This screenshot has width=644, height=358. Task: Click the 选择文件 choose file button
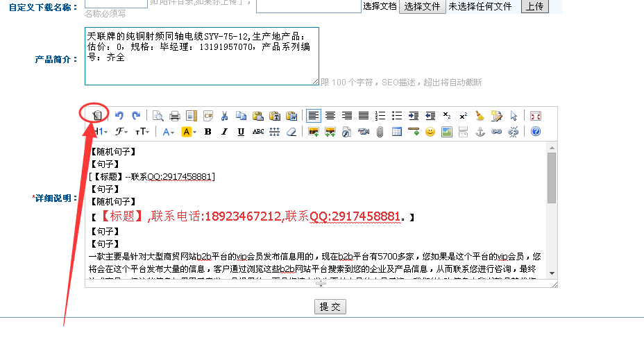pos(423,6)
